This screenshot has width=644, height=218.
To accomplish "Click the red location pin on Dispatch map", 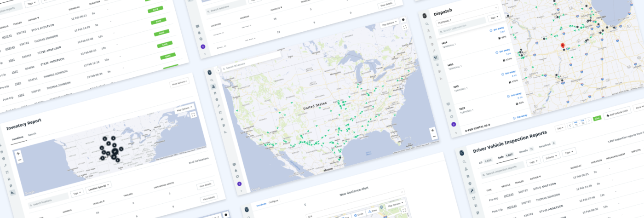I will [x=562, y=46].
